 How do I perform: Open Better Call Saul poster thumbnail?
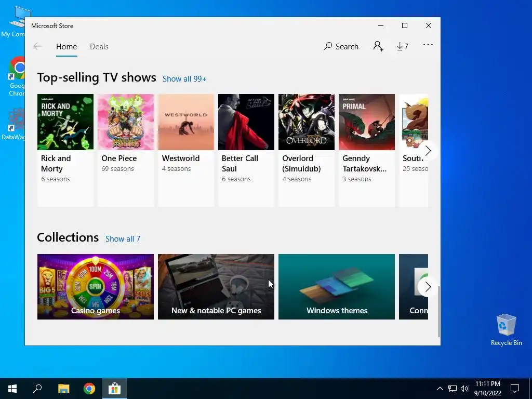pos(246,122)
